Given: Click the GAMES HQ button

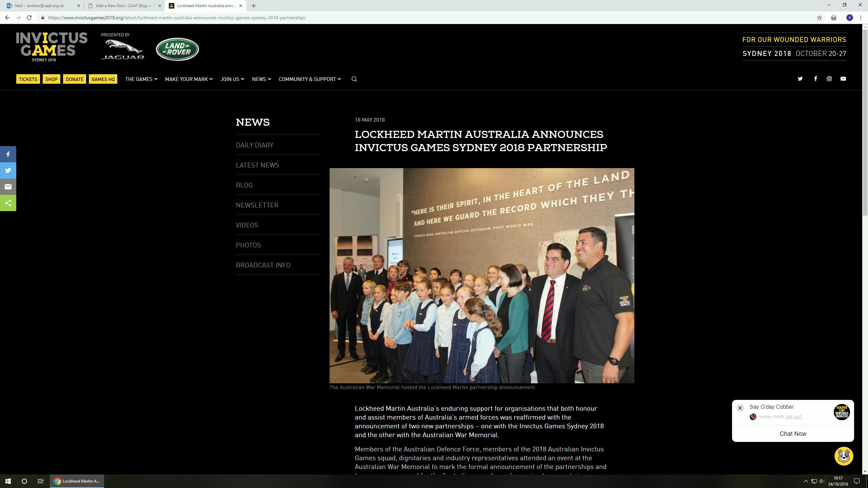Looking at the screenshot, I should pos(103,79).
